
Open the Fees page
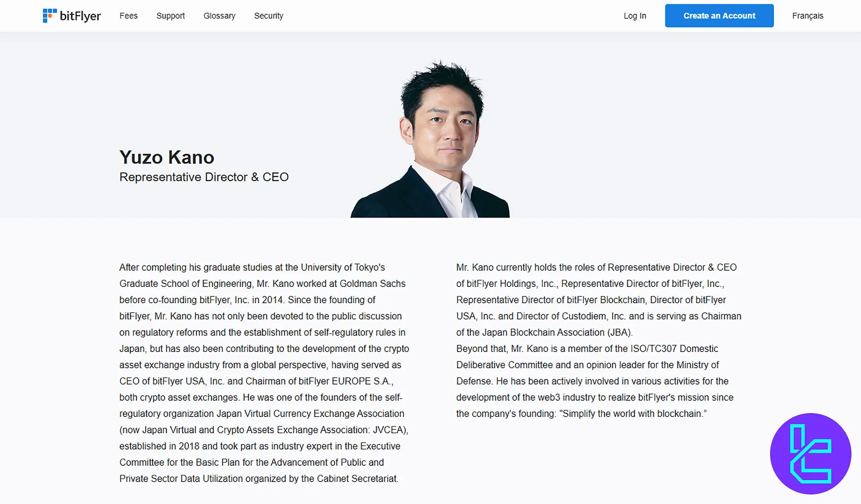coord(129,16)
